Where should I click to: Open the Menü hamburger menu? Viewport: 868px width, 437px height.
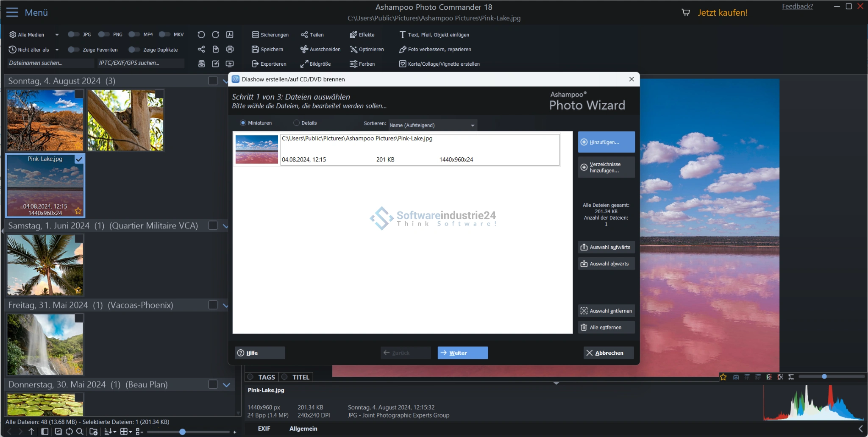12,12
